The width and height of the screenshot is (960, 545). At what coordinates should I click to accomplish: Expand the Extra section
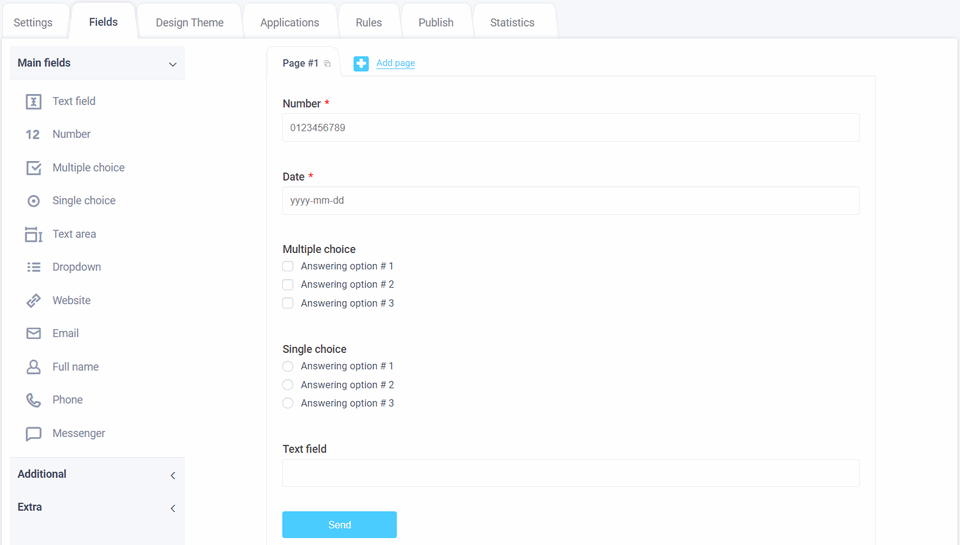(172, 508)
